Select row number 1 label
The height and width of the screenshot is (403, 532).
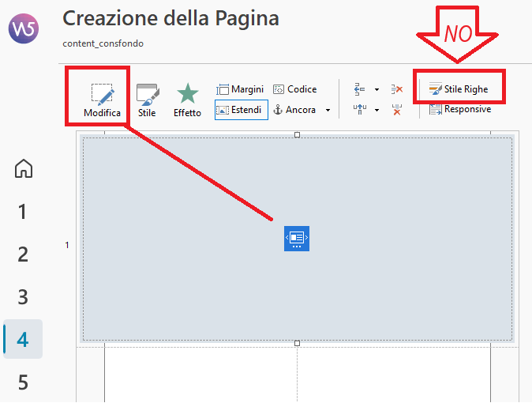pos(67,245)
